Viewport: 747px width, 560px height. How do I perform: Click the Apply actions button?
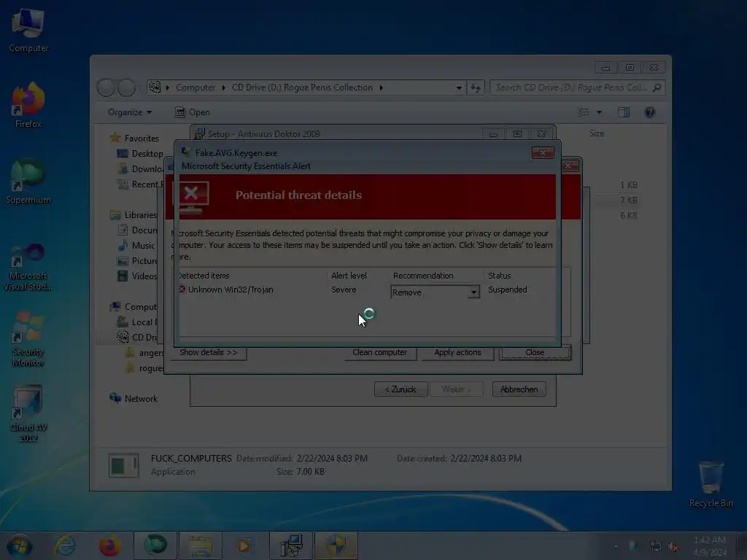coord(457,352)
